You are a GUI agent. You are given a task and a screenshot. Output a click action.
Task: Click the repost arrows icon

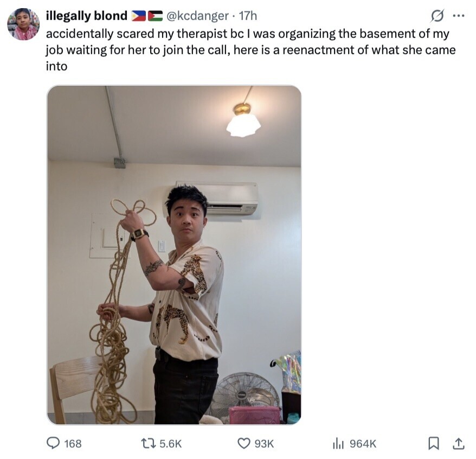[149, 443]
